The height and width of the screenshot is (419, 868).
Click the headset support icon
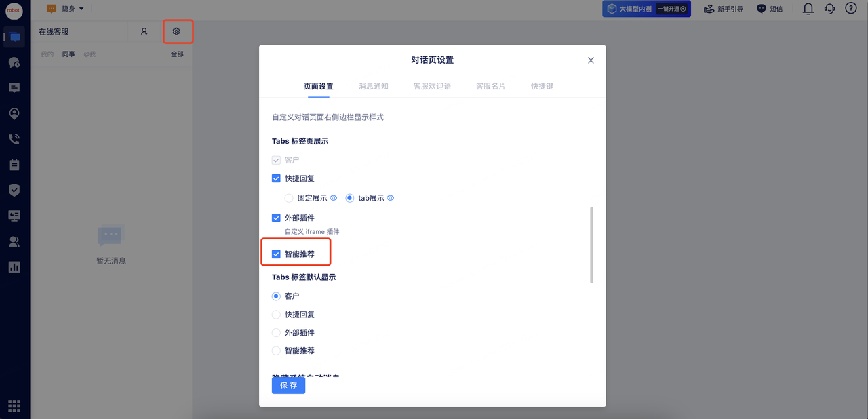point(829,9)
